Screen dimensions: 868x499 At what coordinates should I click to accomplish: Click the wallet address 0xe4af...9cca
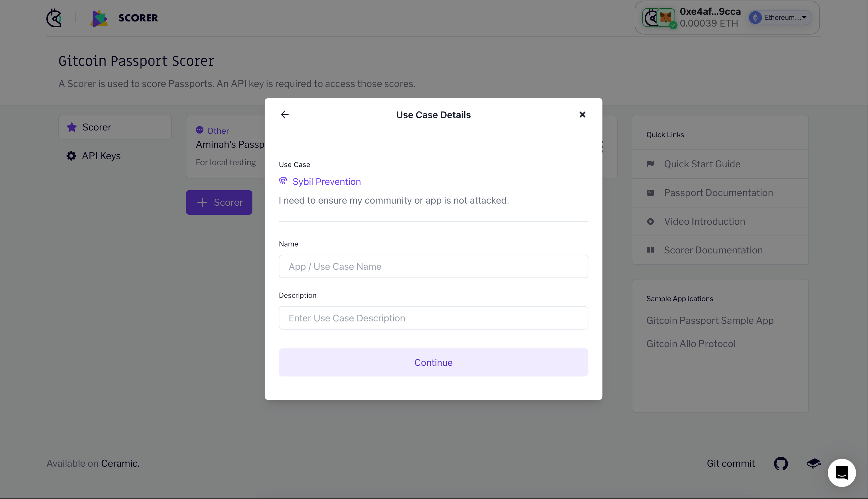click(x=710, y=11)
